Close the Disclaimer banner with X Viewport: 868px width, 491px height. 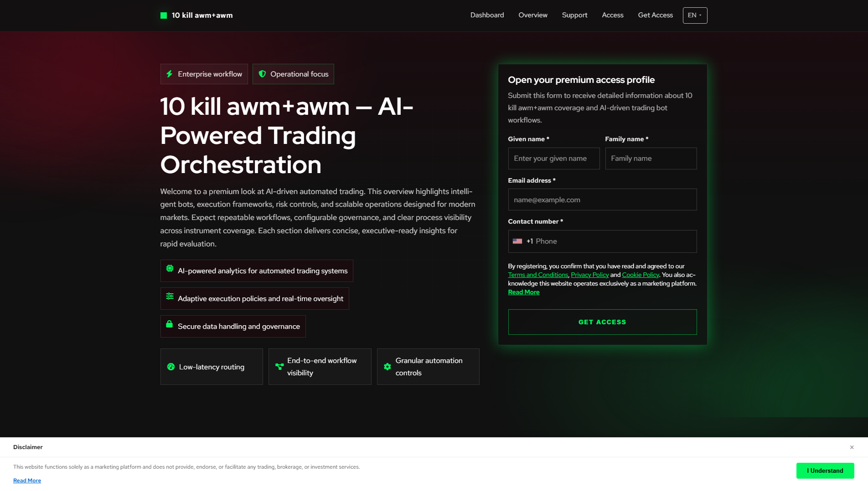pyautogui.click(x=852, y=447)
